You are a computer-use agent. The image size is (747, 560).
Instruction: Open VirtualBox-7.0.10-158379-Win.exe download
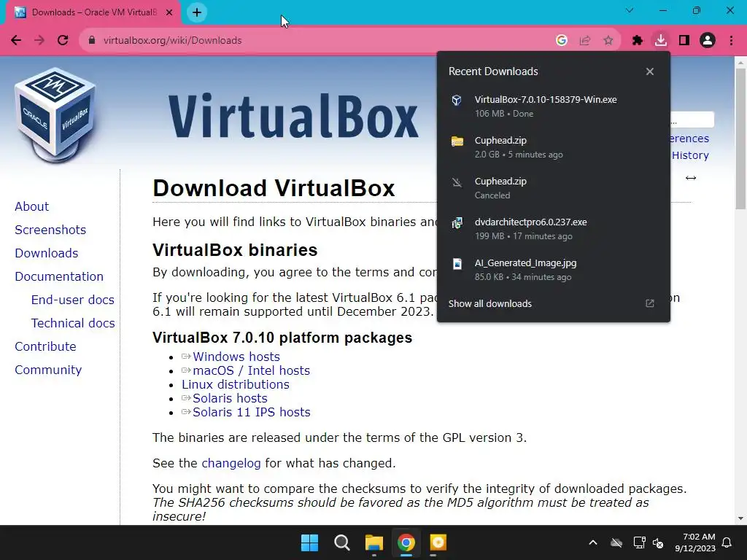tap(554, 106)
